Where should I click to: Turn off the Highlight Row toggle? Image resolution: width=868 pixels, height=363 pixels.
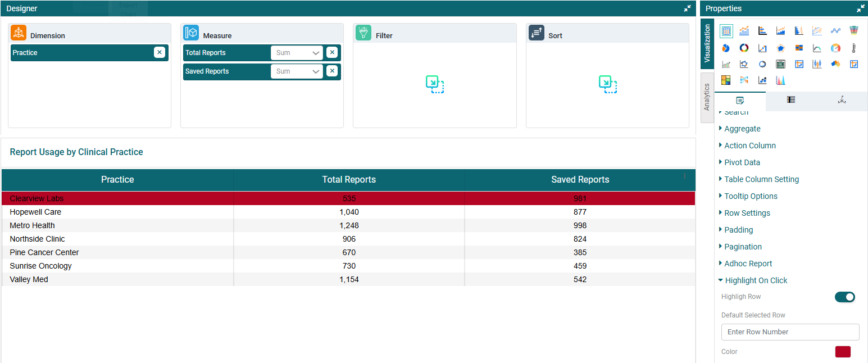click(844, 297)
